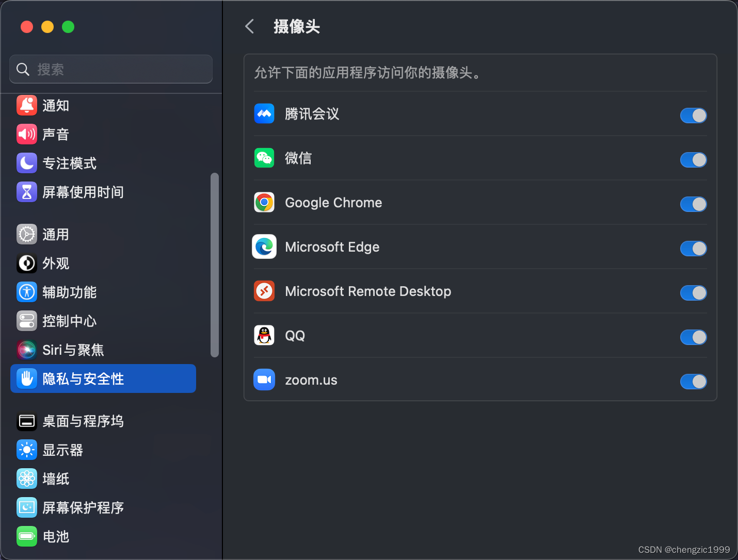Open 通知 settings label
The width and height of the screenshot is (738, 560).
coord(56,106)
